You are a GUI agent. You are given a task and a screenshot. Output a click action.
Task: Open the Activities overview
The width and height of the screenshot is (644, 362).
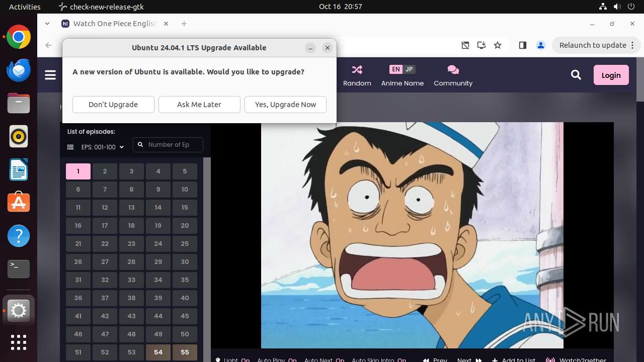click(25, 7)
